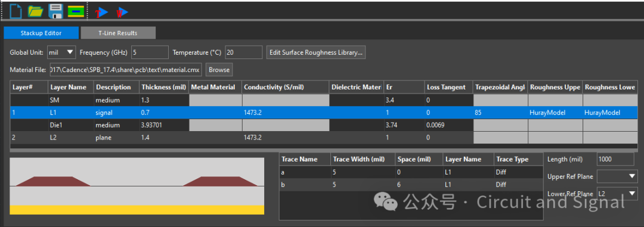Click the Layer# column header
644x227 pixels.
pyautogui.click(x=29, y=87)
